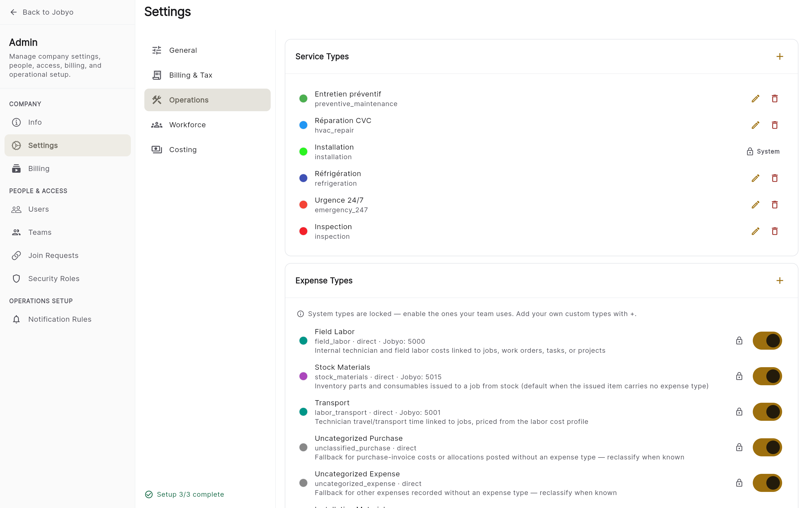Image resolution: width=812 pixels, height=508 pixels.
Task: Click 'field_labor · direct · Jobyo: 5000' text
Action: tap(370, 341)
